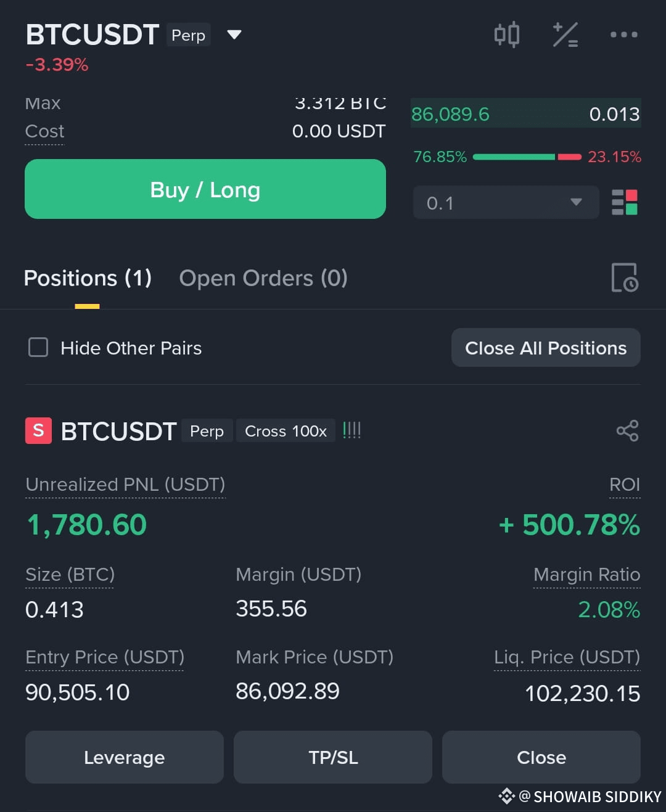Image resolution: width=666 pixels, height=812 pixels.
Task: Share the BTCUSDT position
Action: (627, 430)
